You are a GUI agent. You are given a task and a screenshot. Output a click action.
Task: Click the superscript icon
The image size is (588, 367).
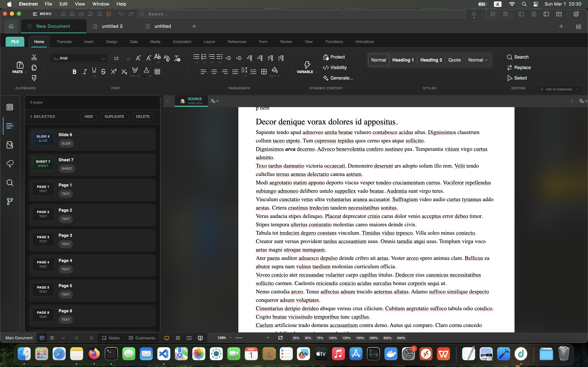click(113, 72)
